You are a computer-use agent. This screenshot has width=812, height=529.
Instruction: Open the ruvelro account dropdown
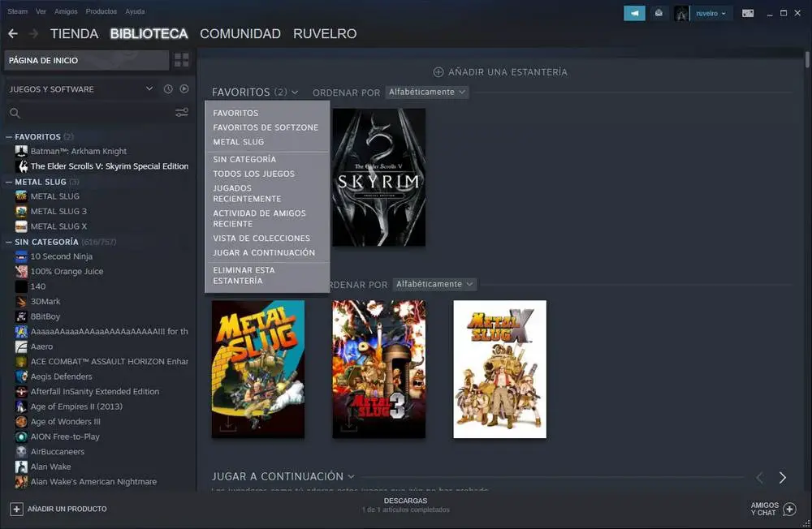click(710, 14)
